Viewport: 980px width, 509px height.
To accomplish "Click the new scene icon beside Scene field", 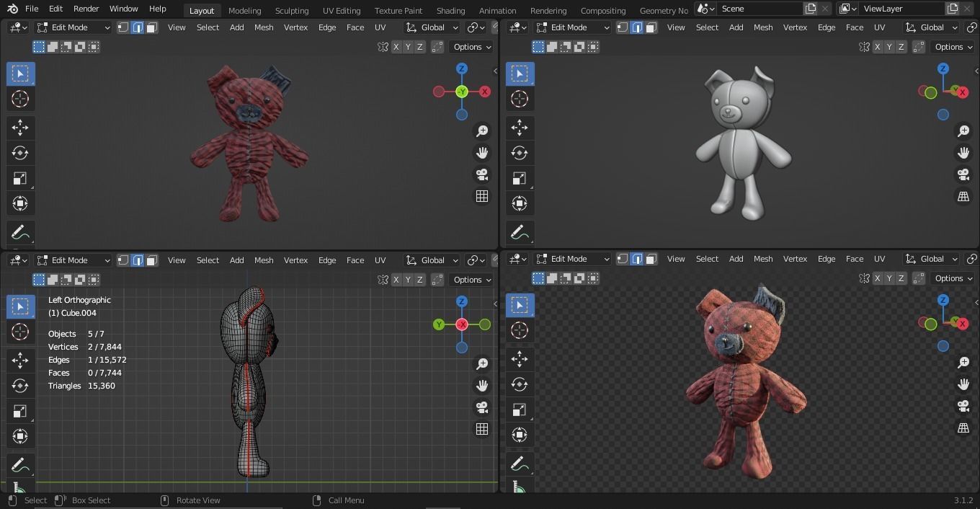I will point(811,9).
